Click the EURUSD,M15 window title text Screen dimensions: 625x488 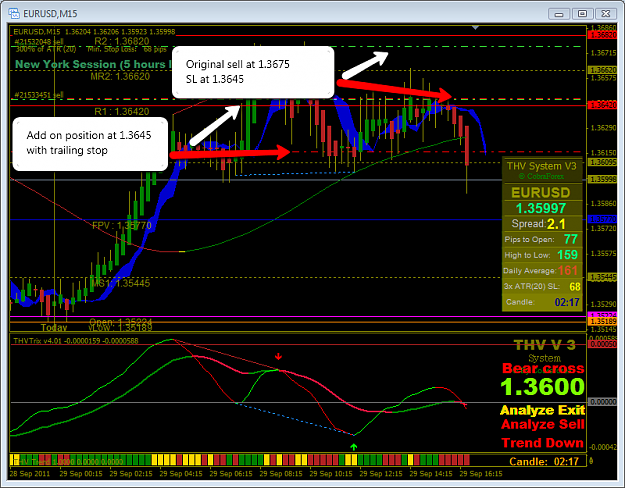click(x=50, y=14)
